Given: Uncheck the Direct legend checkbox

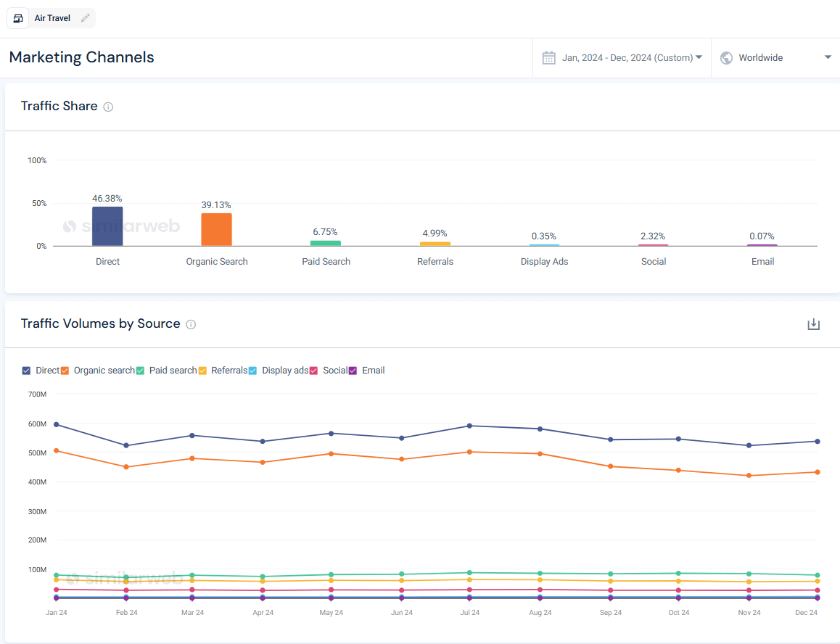Looking at the screenshot, I should (x=26, y=370).
